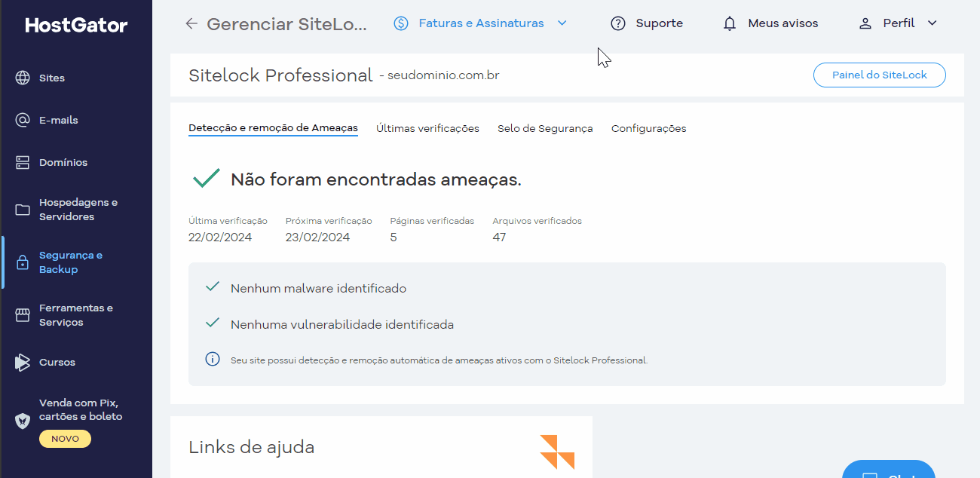980x478 pixels.
Task: Click checkmark beside Nenhuma vulnerabilidade identificada
Action: (213, 323)
